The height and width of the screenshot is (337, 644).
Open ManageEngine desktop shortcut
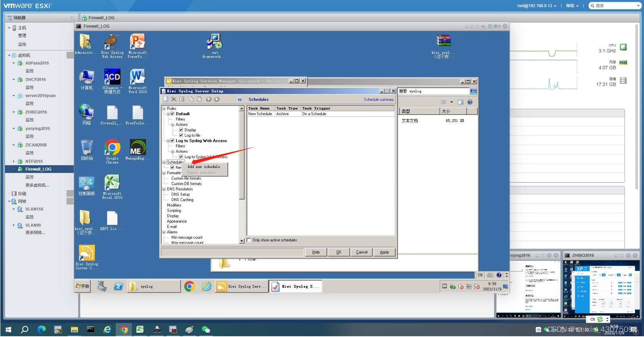click(x=137, y=150)
